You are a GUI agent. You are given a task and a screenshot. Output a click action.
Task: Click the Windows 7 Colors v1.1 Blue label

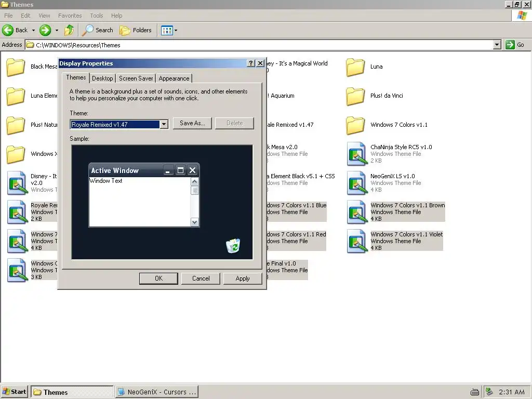coord(297,205)
